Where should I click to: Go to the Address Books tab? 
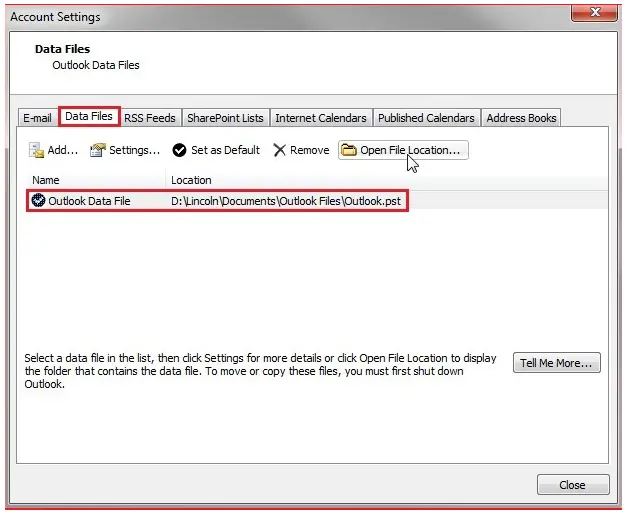(521, 118)
